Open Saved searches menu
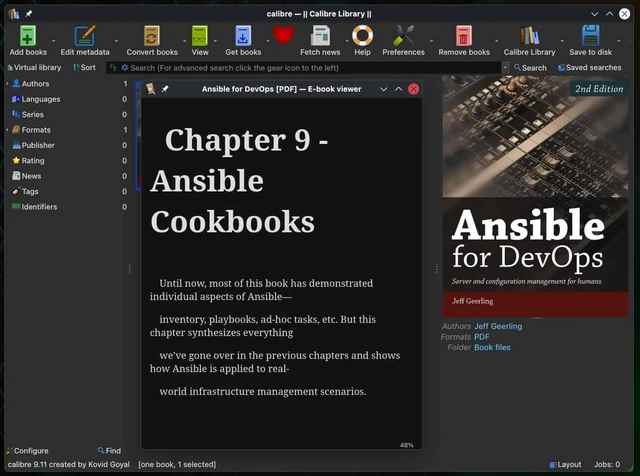Screen dimensions: 640x476 [589, 68]
